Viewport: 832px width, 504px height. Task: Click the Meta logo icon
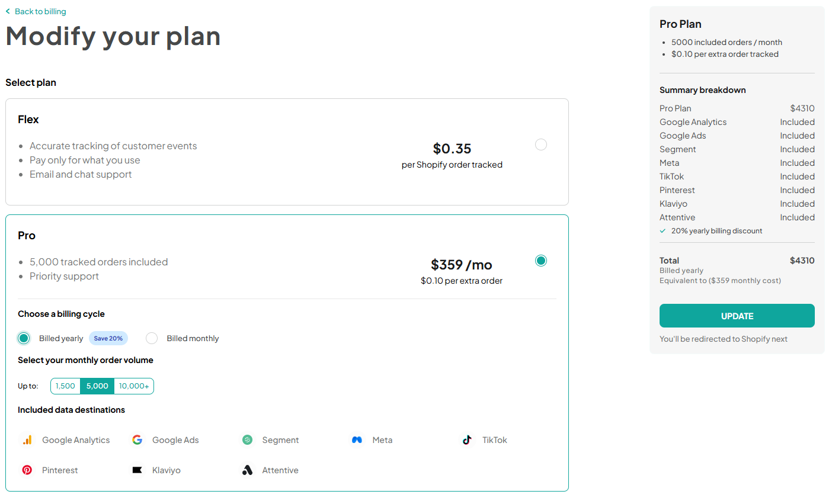point(357,440)
